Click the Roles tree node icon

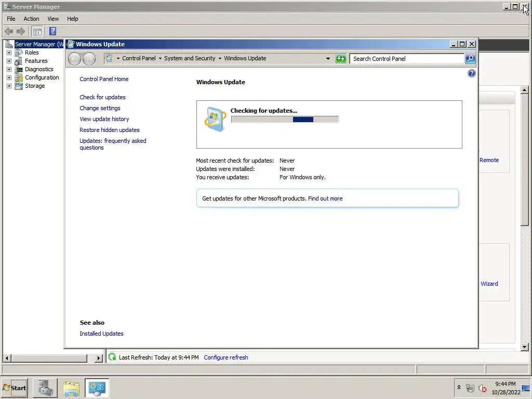[19, 52]
